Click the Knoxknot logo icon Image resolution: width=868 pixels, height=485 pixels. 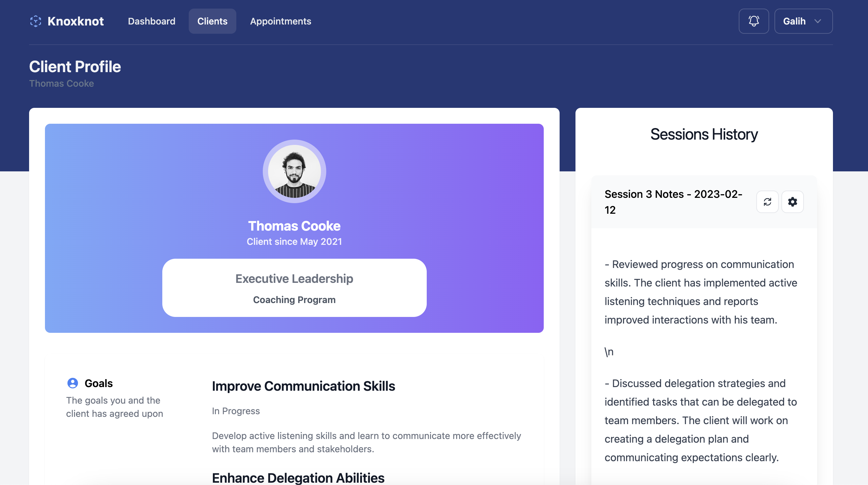tap(36, 21)
